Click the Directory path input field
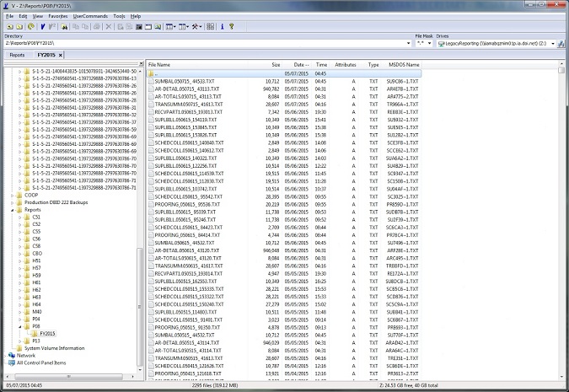The image size is (569, 392). (205, 43)
